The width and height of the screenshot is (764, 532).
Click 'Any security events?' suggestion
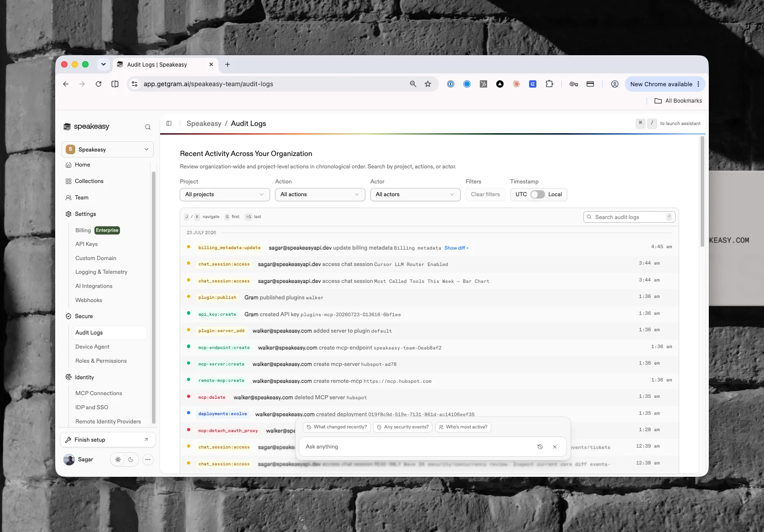tap(403, 427)
